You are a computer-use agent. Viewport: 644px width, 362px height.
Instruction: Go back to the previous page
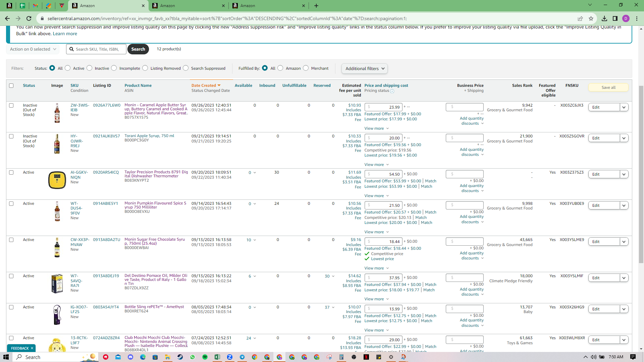(7, 18)
